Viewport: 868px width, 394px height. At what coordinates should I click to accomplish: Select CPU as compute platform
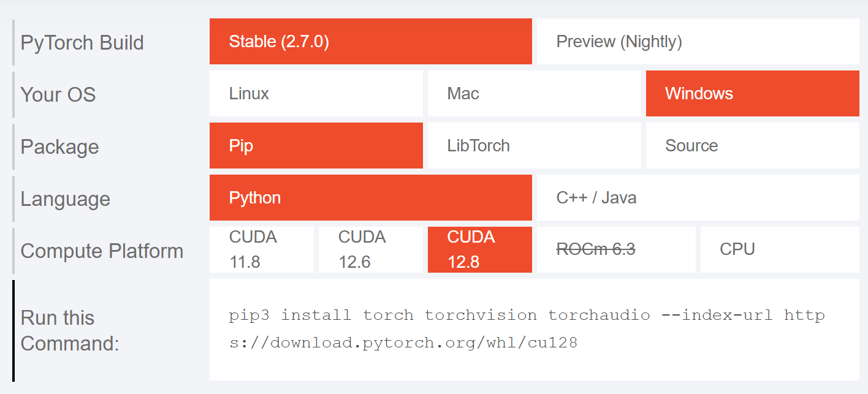pos(779,249)
